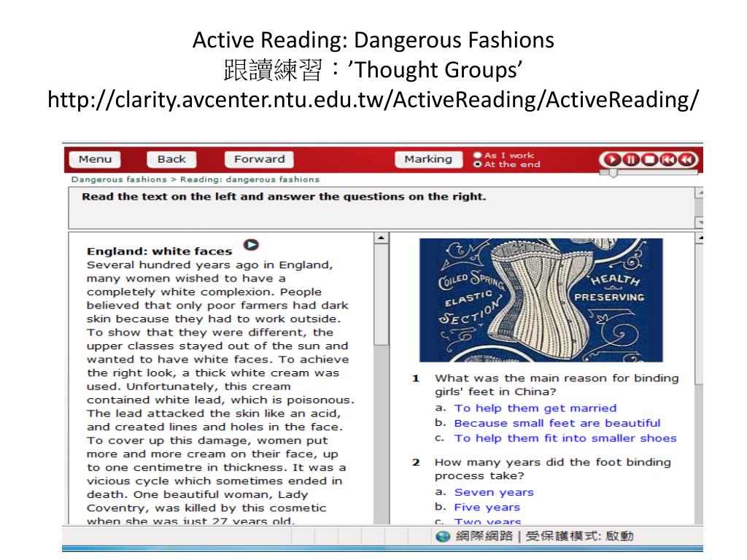Click the instruction box scroll up arrow
Screen dimensions: 747x560
(700, 192)
